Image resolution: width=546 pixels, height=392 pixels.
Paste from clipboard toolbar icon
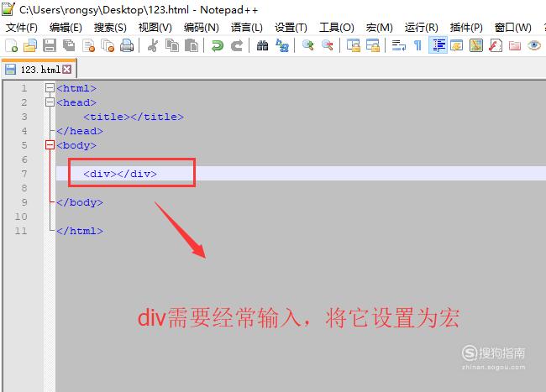(192, 45)
